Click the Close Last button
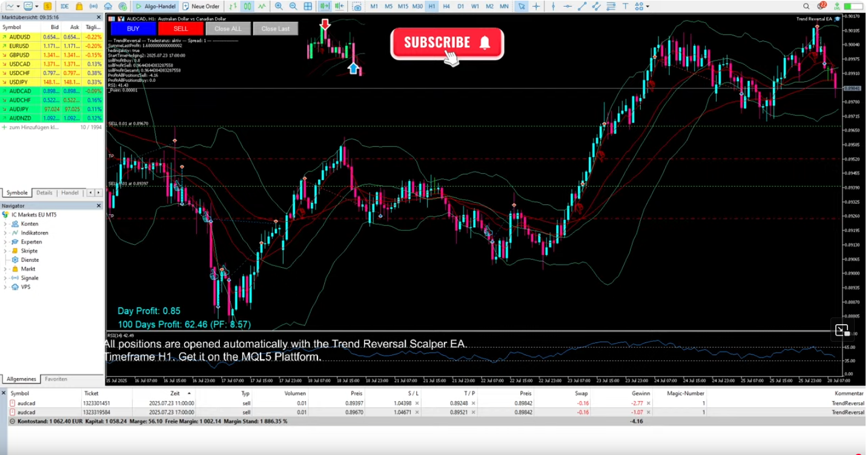This screenshot has width=868, height=455. [276, 28]
